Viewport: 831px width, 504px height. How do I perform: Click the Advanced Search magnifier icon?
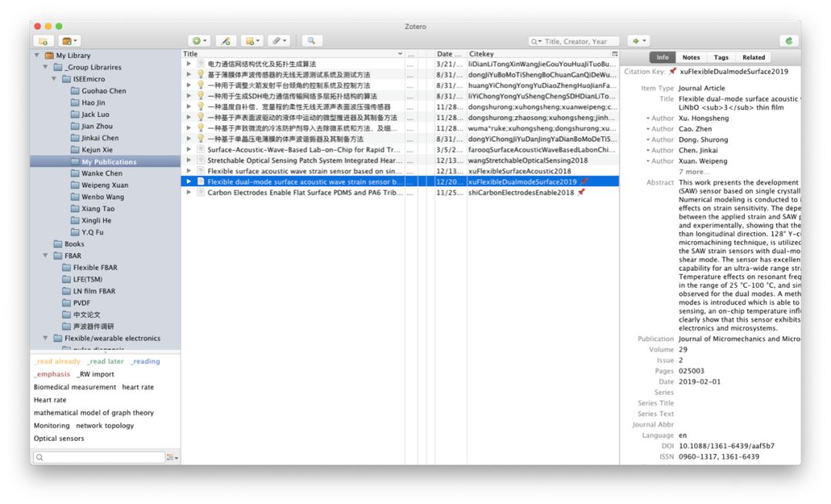click(312, 41)
